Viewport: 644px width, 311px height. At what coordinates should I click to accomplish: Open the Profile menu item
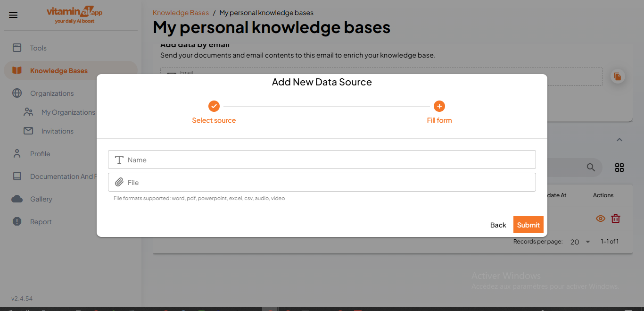click(40, 153)
